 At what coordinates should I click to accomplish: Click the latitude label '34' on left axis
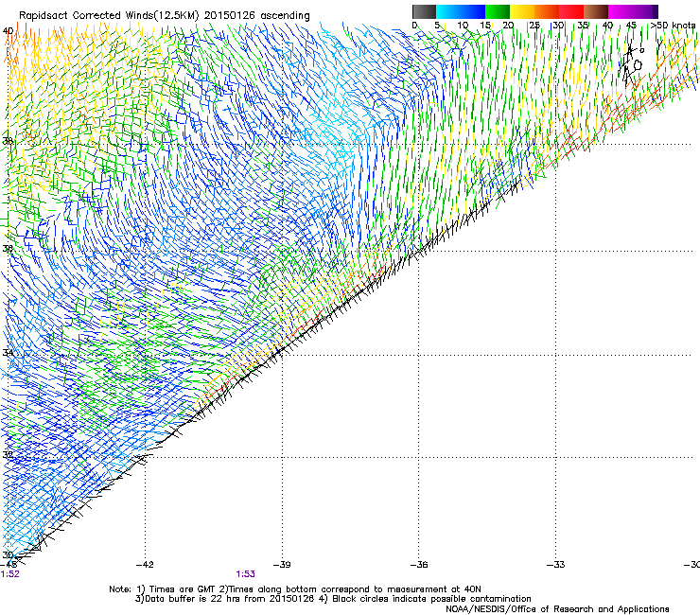[8, 352]
